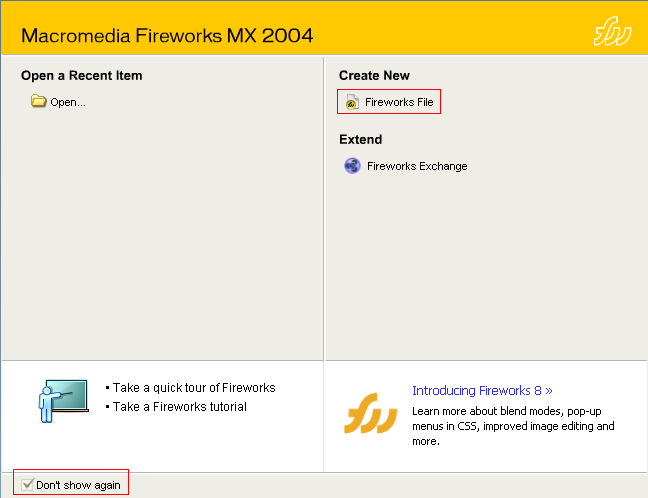This screenshot has height=498, width=648.
Task: Click the "Don't show again" label text
Action: (79, 485)
